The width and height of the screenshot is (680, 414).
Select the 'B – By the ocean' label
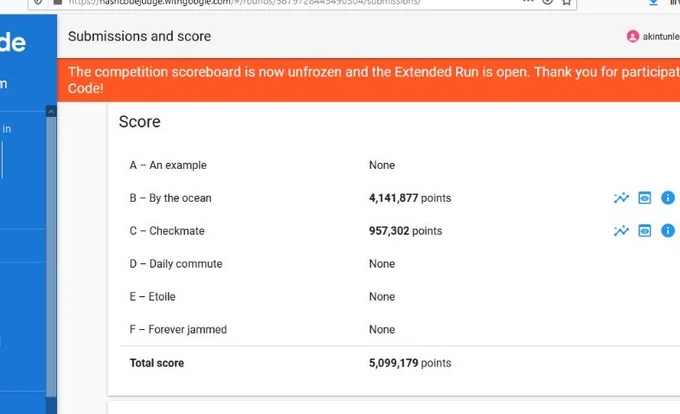[170, 198]
